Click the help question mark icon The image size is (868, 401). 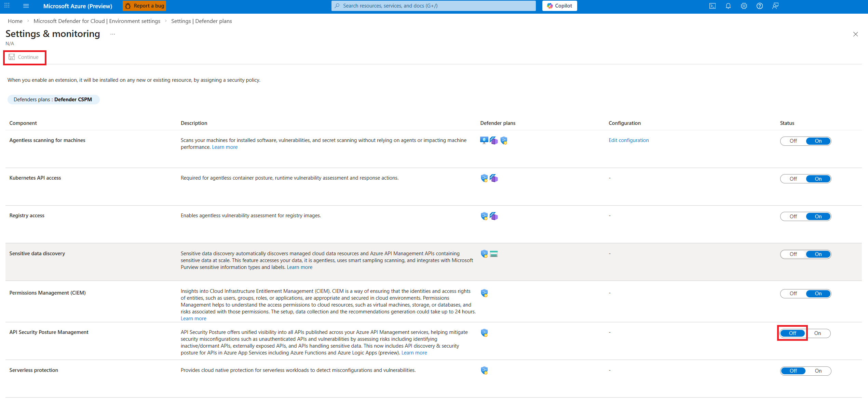[760, 6]
